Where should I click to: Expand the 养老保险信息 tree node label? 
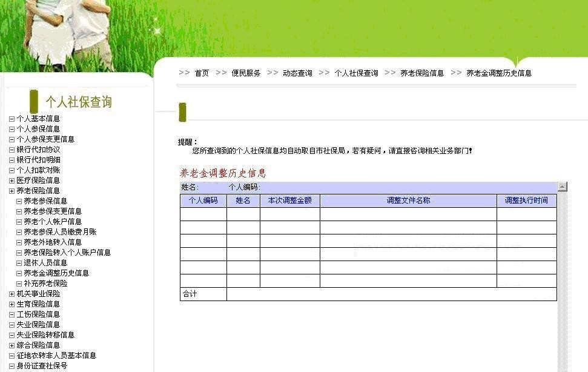coord(38,191)
